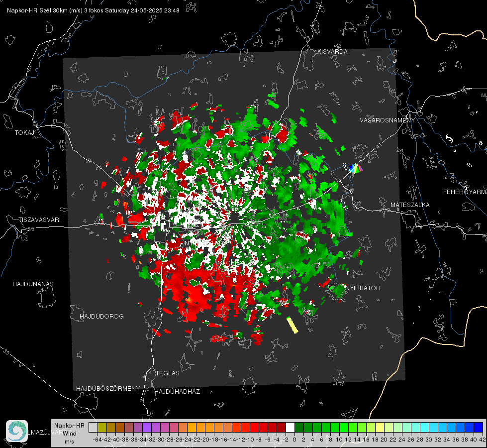Viewport: 487px width, 448px height.
Task: Pick the white swatch between -2 and 0
Action: pyautogui.click(x=290, y=428)
